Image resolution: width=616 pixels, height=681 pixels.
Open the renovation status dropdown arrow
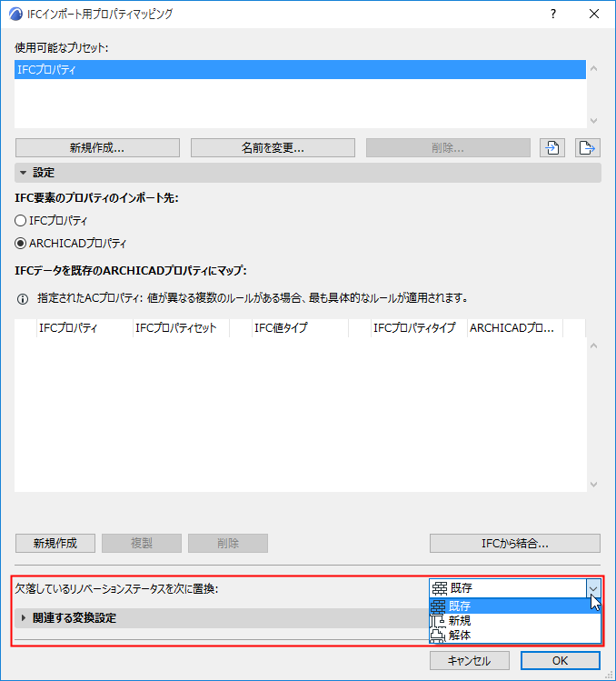click(x=593, y=588)
